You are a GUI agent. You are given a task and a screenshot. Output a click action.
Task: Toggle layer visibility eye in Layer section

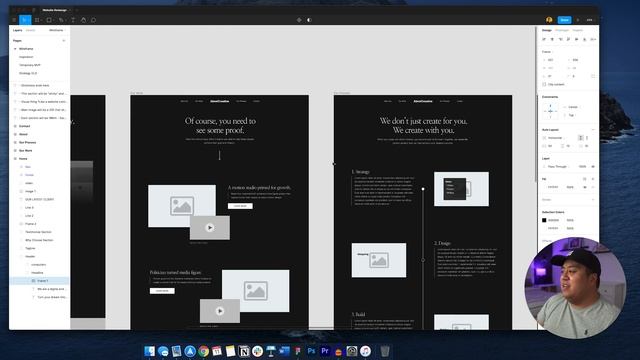click(593, 167)
